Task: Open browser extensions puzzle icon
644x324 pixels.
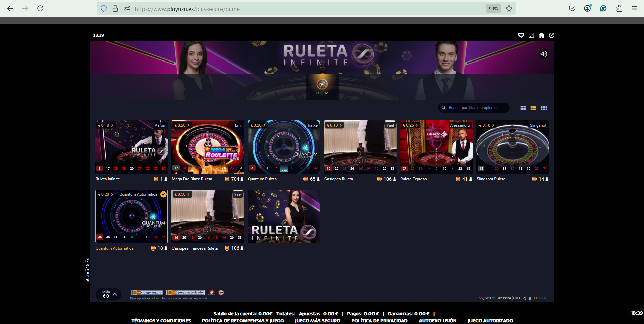Action: pyautogui.click(x=619, y=8)
